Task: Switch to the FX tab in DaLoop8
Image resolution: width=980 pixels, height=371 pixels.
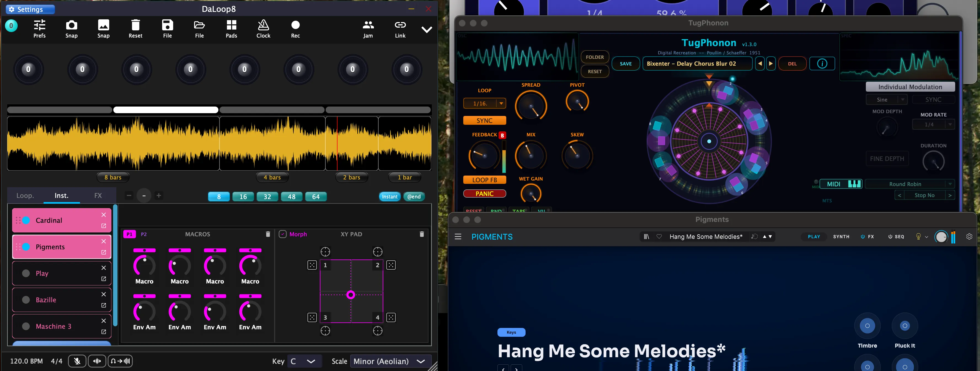Action: [x=98, y=195]
